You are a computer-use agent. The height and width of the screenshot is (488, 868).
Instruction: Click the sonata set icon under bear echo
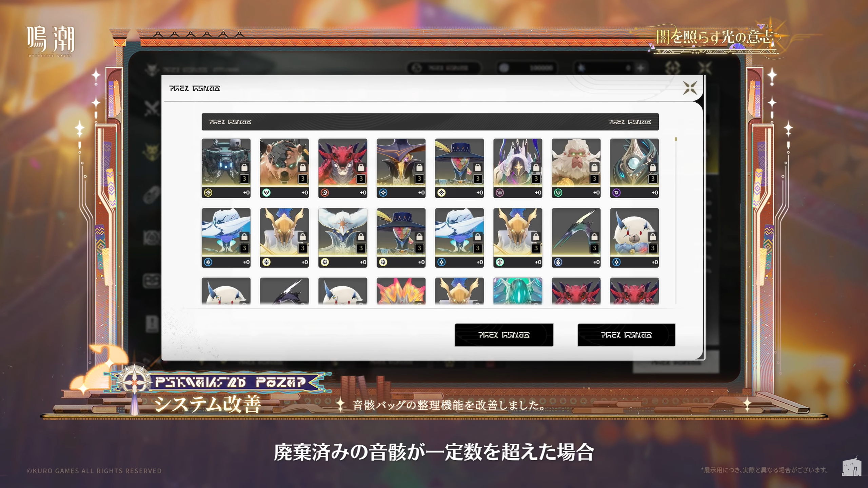point(267,193)
